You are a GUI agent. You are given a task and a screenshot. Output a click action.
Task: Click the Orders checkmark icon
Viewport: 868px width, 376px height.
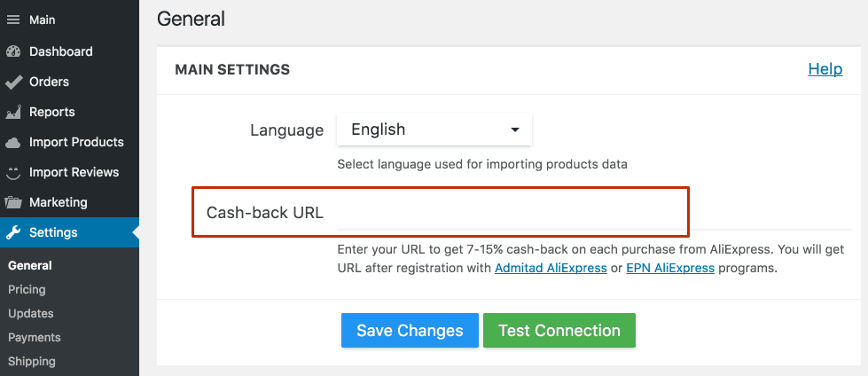12,82
